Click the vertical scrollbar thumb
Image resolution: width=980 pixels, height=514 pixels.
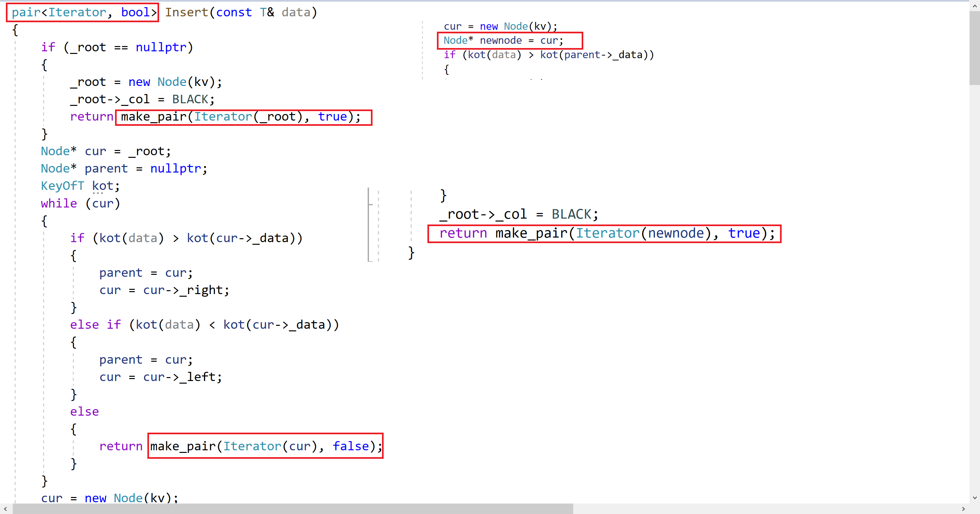coord(974,48)
